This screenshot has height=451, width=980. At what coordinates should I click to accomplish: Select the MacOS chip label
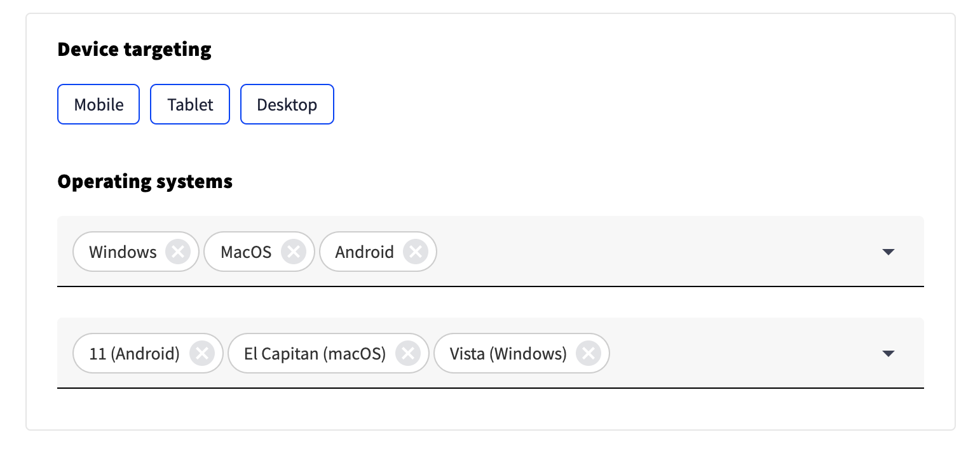246,252
